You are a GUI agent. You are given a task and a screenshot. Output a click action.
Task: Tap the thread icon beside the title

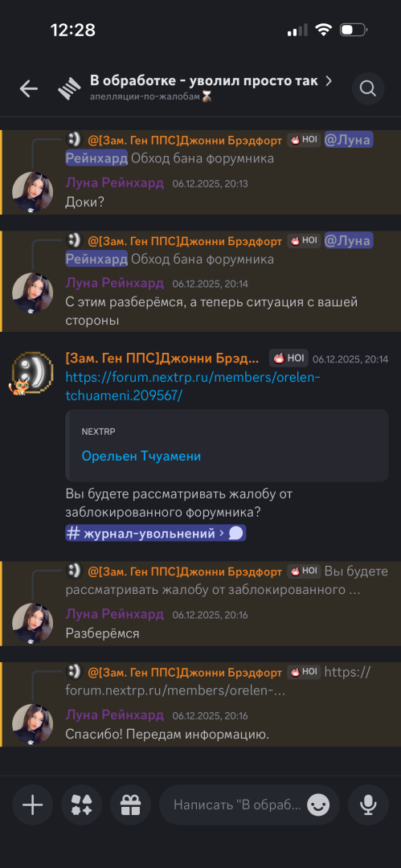70,88
